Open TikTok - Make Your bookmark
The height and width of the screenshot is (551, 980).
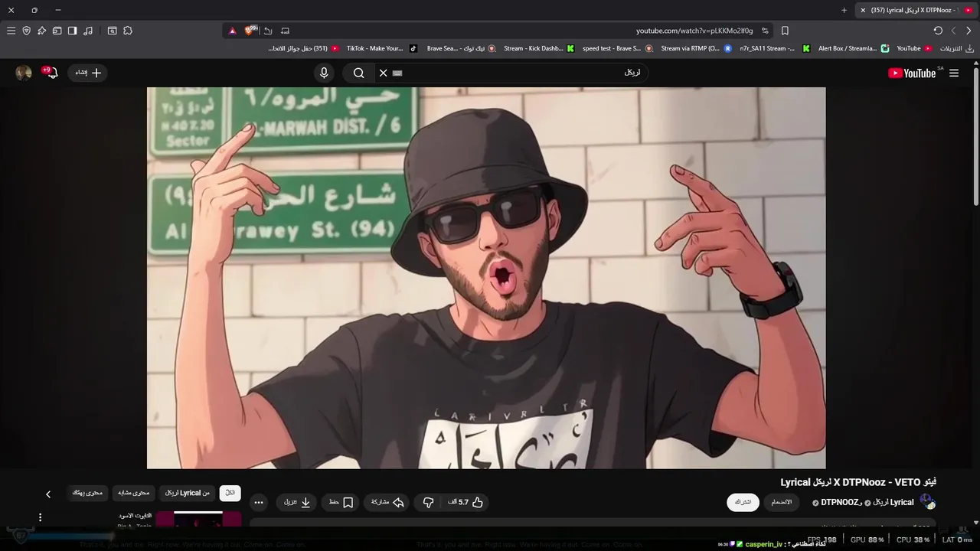pyautogui.click(x=381, y=48)
